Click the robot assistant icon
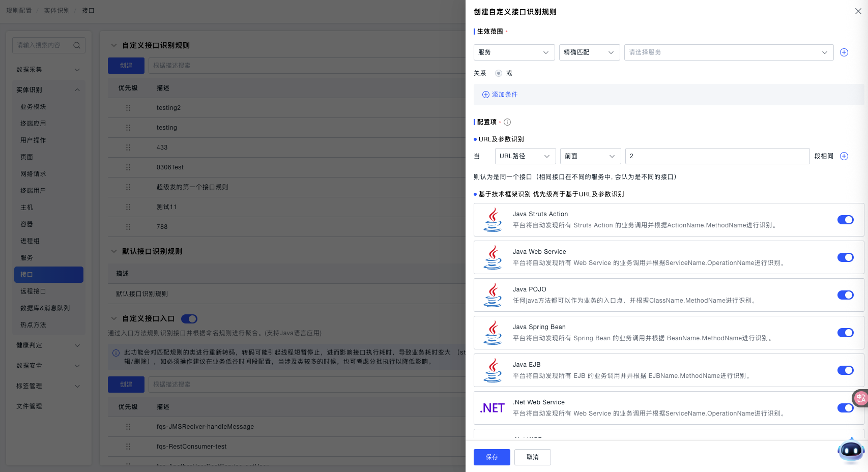Screen dimensions: 868x472 pyautogui.click(x=851, y=451)
